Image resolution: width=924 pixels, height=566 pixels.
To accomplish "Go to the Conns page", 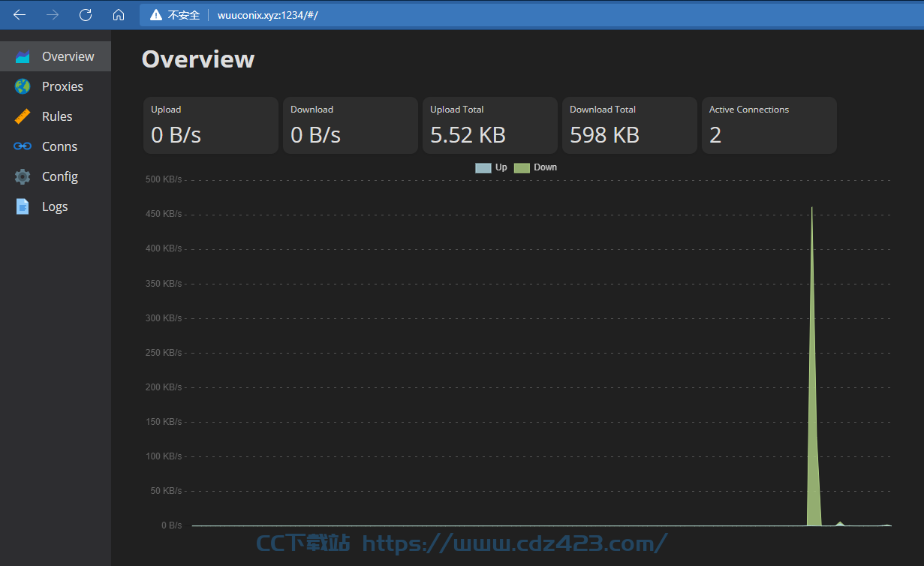I will point(56,146).
